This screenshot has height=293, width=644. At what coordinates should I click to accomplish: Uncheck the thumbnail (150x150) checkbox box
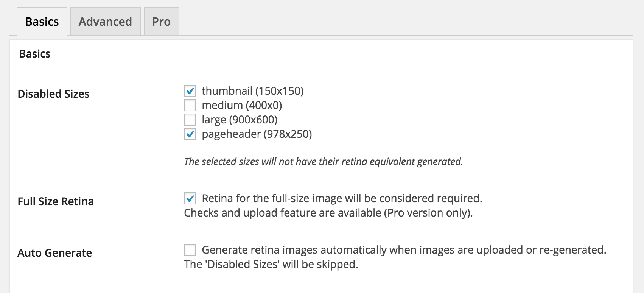[x=190, y=91]
